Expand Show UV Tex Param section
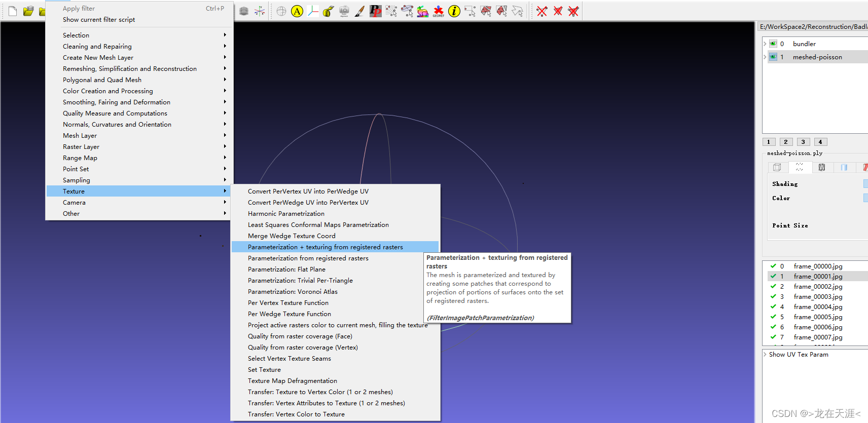The width and height of the screenshot is (868, 423). pyautogui.click(x=765, y=355)
